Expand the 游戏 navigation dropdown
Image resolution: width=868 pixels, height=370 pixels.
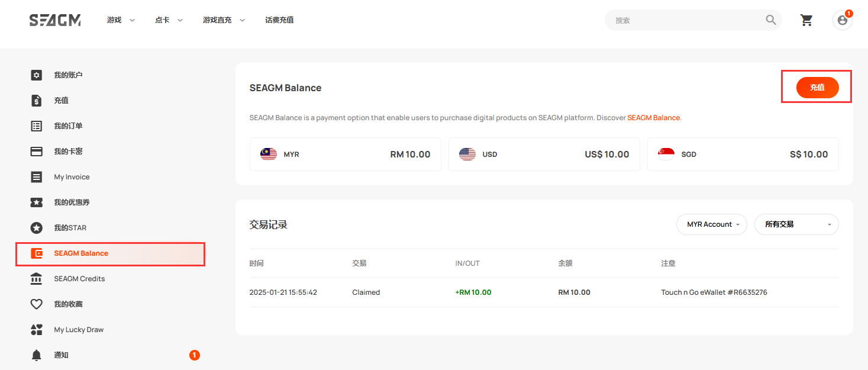[x=121, y=20]
